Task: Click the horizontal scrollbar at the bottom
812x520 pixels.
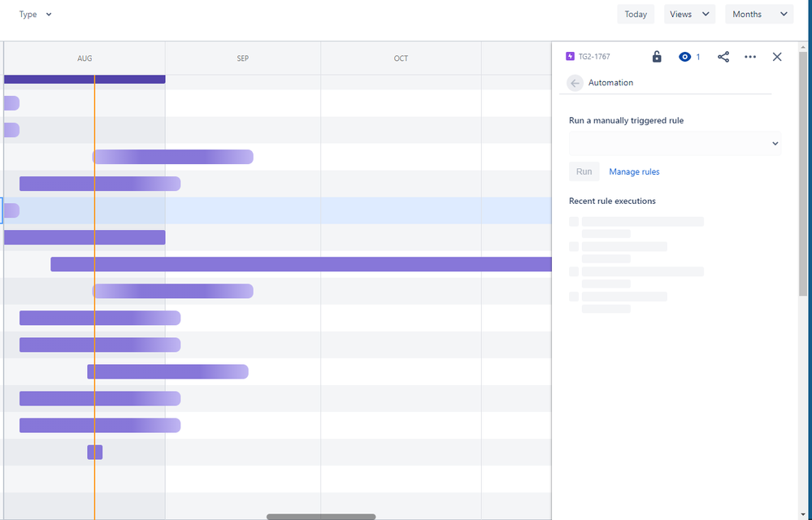Action: tap(320, 516)
